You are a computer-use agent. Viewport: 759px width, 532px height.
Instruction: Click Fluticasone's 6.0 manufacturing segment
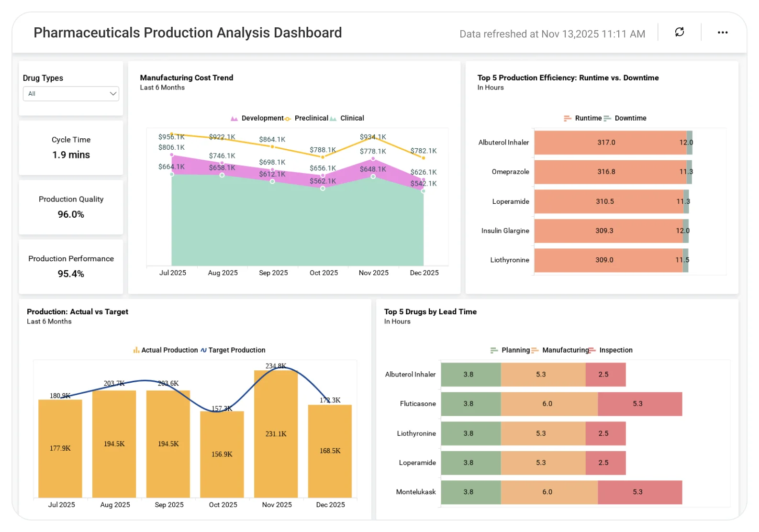click(549, 404)
